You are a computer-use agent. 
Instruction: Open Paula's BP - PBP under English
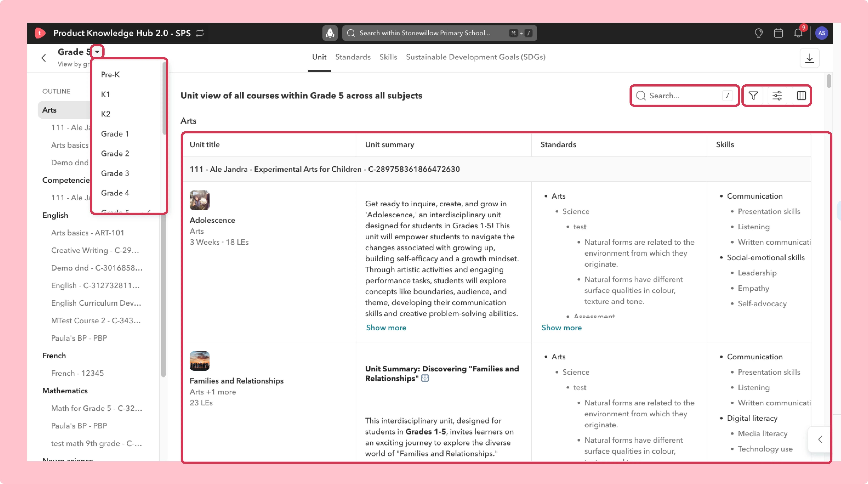point(79,338)
